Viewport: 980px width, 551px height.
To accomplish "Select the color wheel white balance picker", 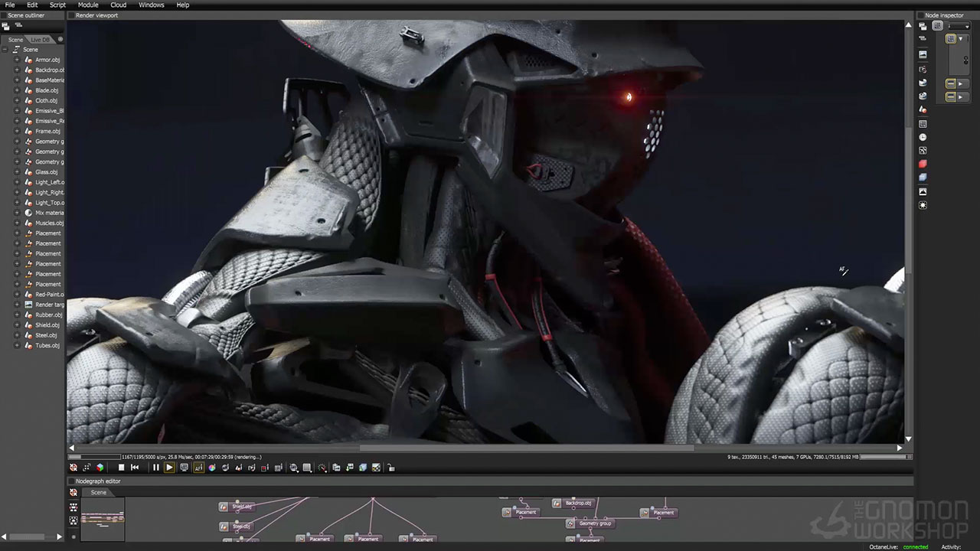I will (211, 468).
